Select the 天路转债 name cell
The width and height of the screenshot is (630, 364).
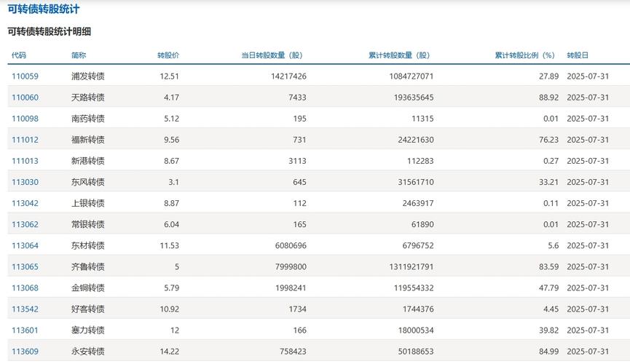tap(88, 98)
